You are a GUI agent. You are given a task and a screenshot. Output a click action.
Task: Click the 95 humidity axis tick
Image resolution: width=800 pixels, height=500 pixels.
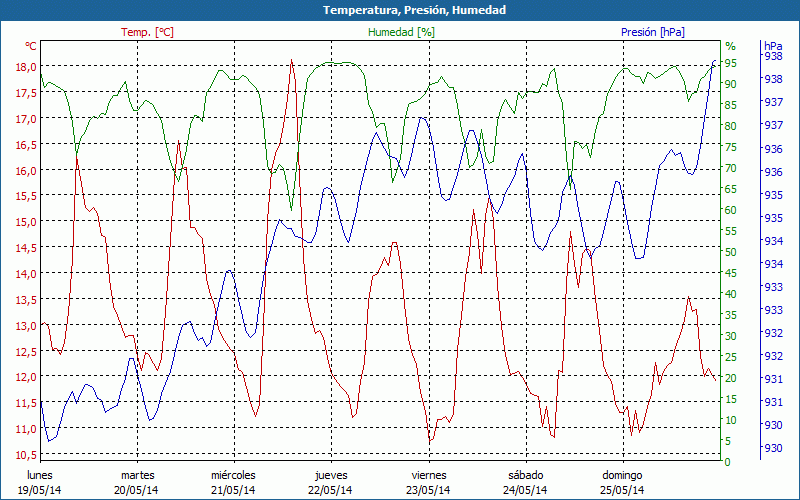pyautogui.click(x=731, y=63)
